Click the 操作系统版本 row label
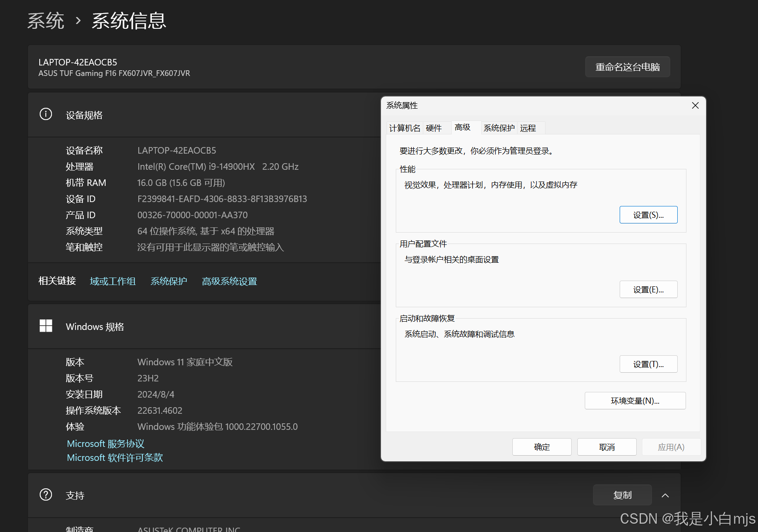 (x=93, y=410)
